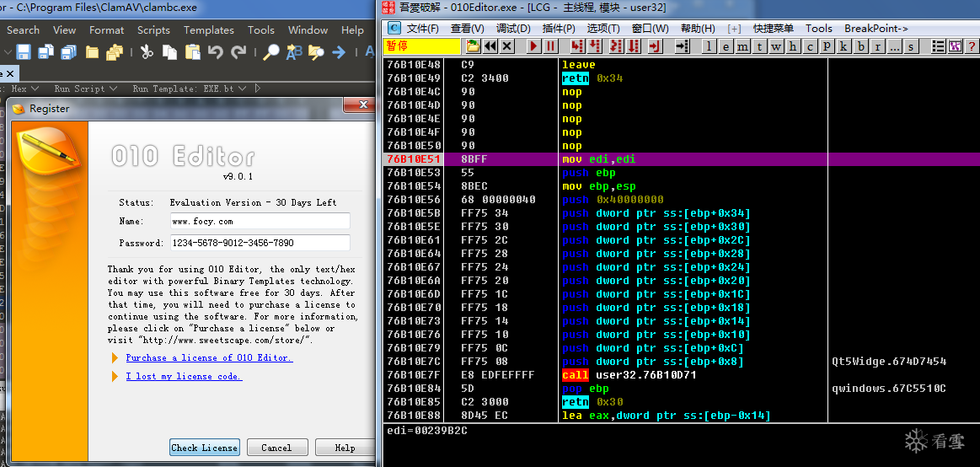Open the 调试(D) debug menu
The width and height of the screenshot is (980, 467).
pyautogui.click(x=513, y=29)
